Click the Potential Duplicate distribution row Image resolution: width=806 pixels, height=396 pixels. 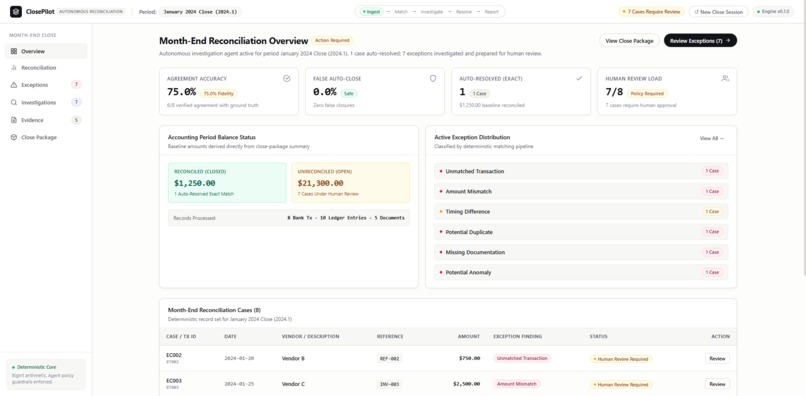point(581,232)
